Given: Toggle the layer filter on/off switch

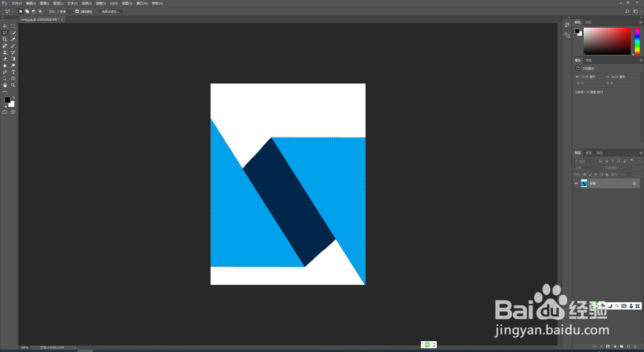Looking at the screenshot, I should (631, 160).
